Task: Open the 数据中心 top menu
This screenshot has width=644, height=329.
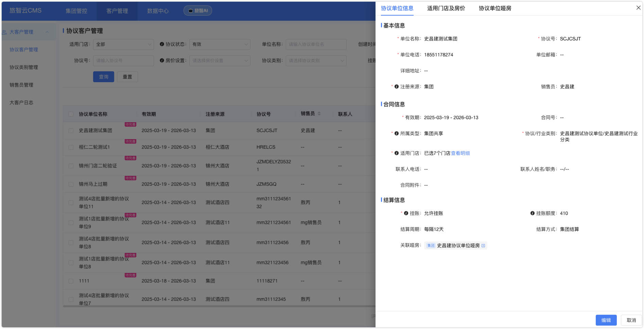Action: click(x=158, y=11)
